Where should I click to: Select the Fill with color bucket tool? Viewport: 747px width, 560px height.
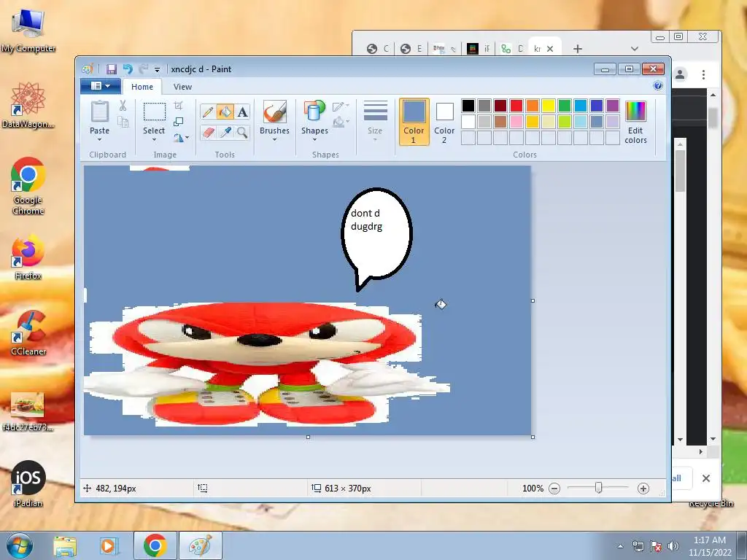click(225, 112)
